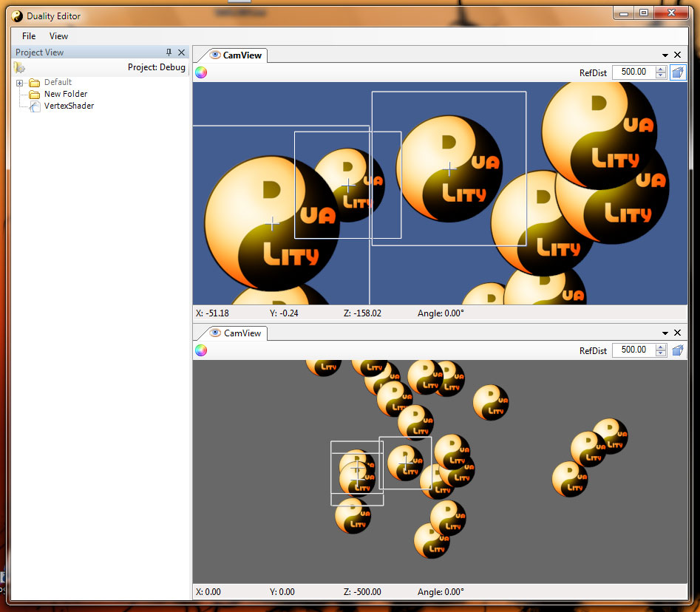Screen dimensions: 700x612
Task: Expand the Default folder tree node
Action: tap(20, 83)
